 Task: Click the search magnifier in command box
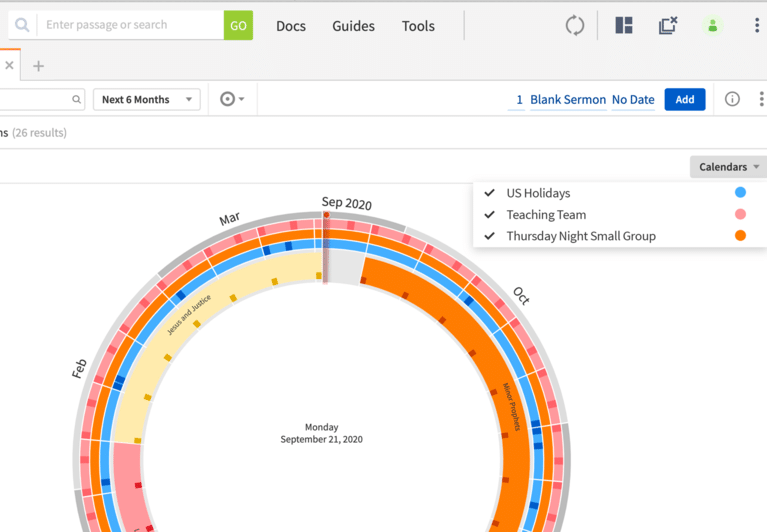pos(22,25)
